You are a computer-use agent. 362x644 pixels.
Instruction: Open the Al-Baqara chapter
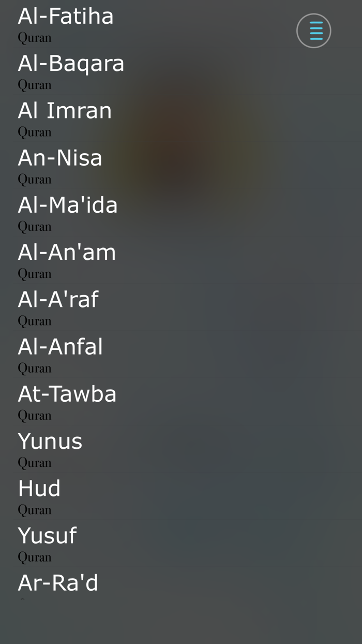(x=71, y=63)
